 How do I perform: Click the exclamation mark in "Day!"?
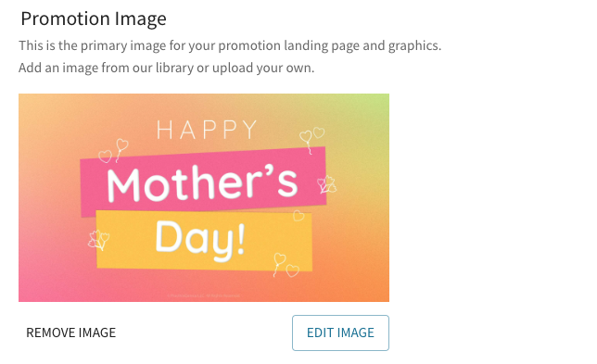[x=240, y=238]
